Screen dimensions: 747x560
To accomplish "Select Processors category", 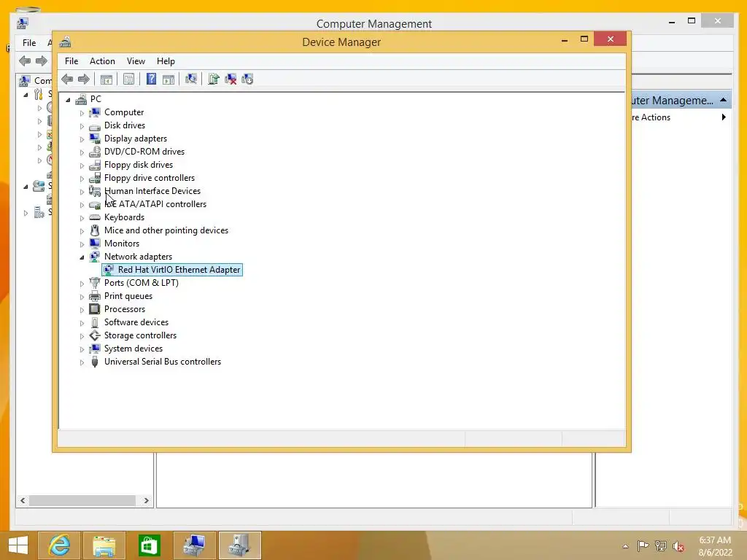I will [x=125, y=309].
